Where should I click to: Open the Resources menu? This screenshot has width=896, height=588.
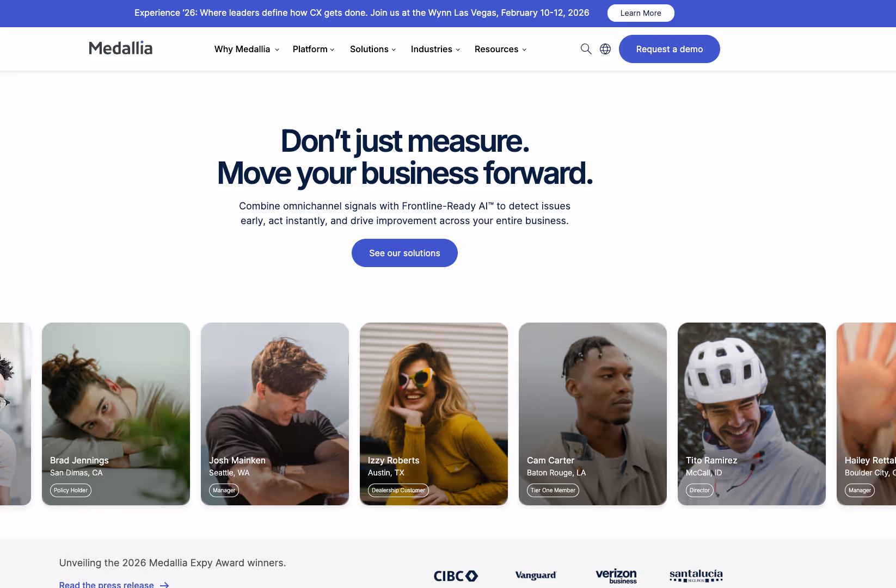pyautogui.click(x=500, y=49)
